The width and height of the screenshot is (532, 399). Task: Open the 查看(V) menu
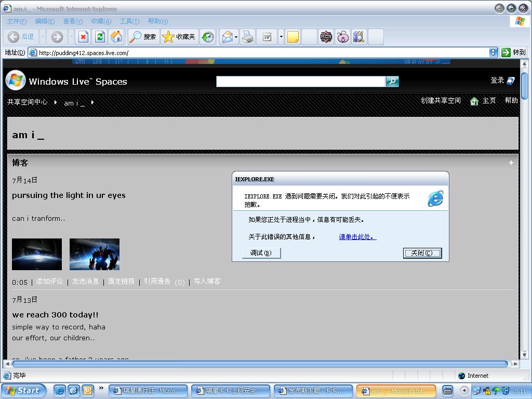pos(73,21)
